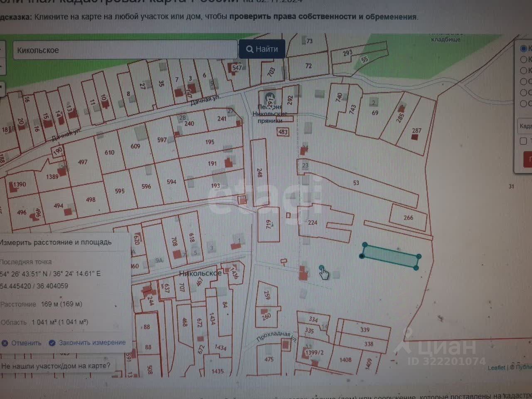Choose the second radio option in the layer panel
Screen dimensions: 532x399
pyautogui.click(x=524, y=59)
